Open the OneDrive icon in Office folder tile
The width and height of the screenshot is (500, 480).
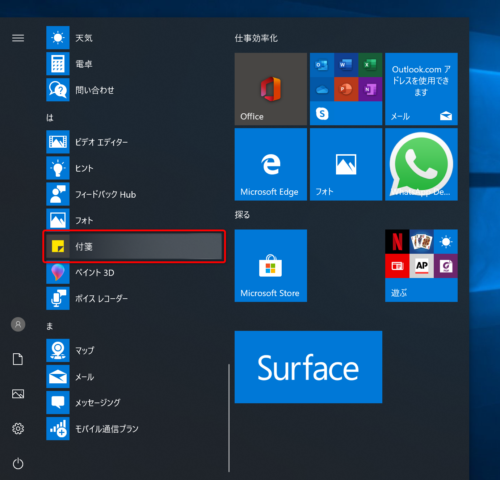coord(322,89)
